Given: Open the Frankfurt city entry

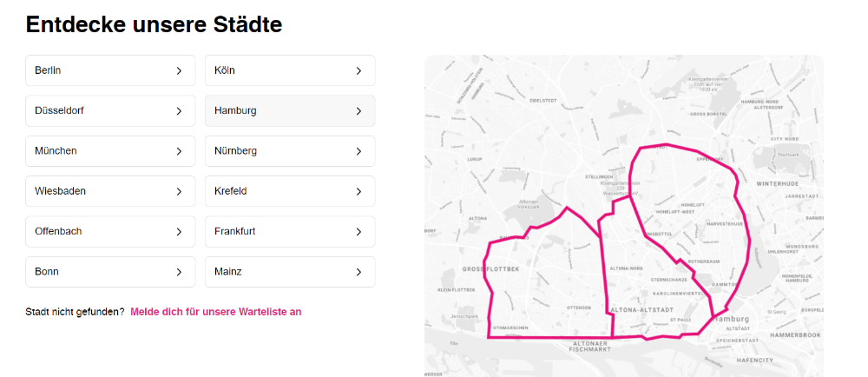Looking at the screenshot, I should coord(290,231).
